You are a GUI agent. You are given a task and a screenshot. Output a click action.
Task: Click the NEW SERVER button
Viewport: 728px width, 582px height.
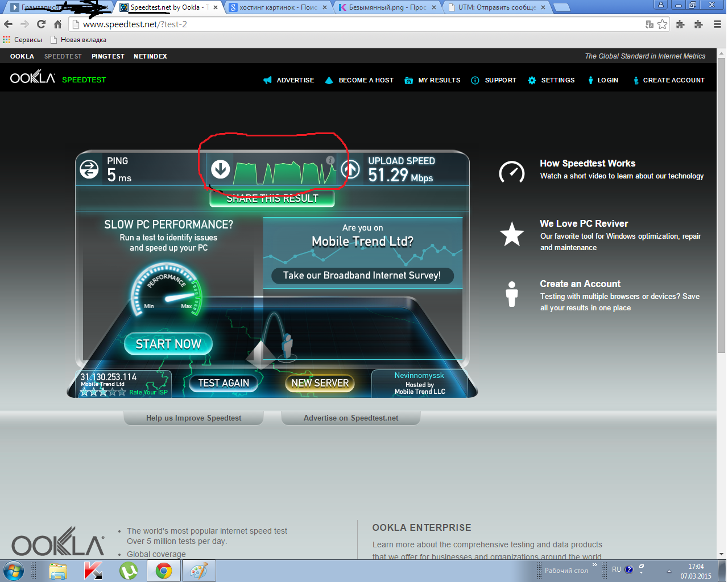point(320,383)
